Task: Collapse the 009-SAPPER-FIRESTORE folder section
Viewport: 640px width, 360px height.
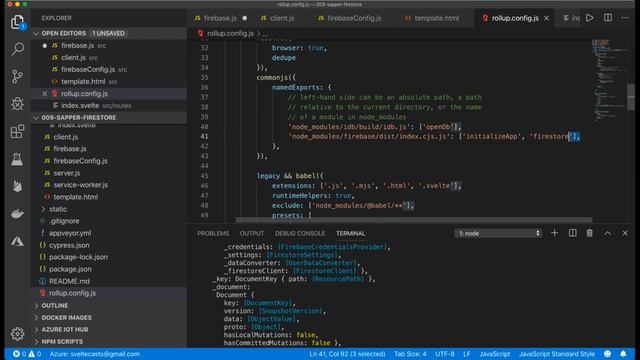Action: tap(109, 118)
